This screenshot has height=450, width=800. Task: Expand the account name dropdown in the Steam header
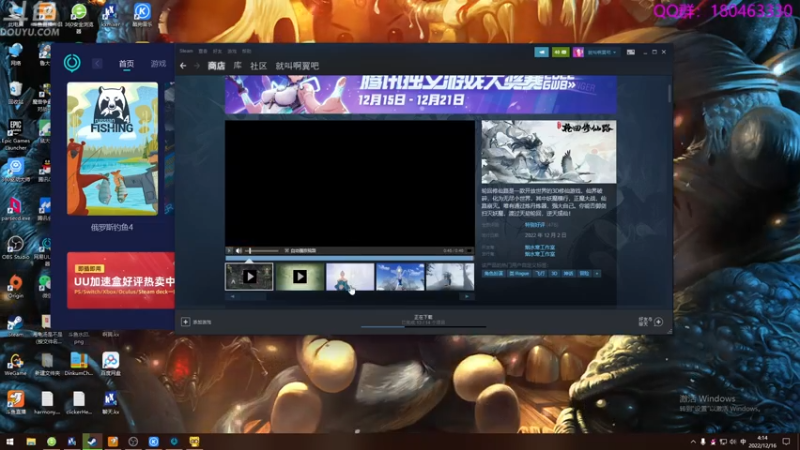coord(602,52)
